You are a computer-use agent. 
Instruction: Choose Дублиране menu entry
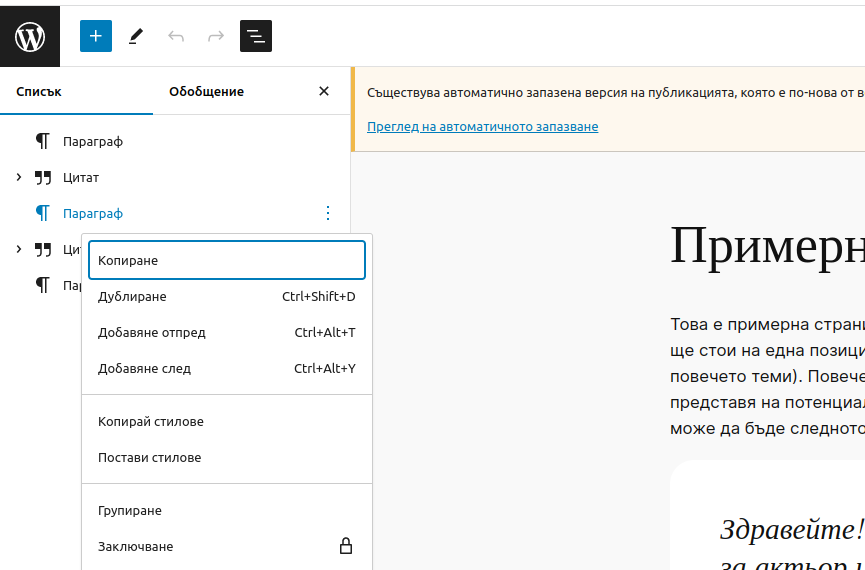(227, 296)
